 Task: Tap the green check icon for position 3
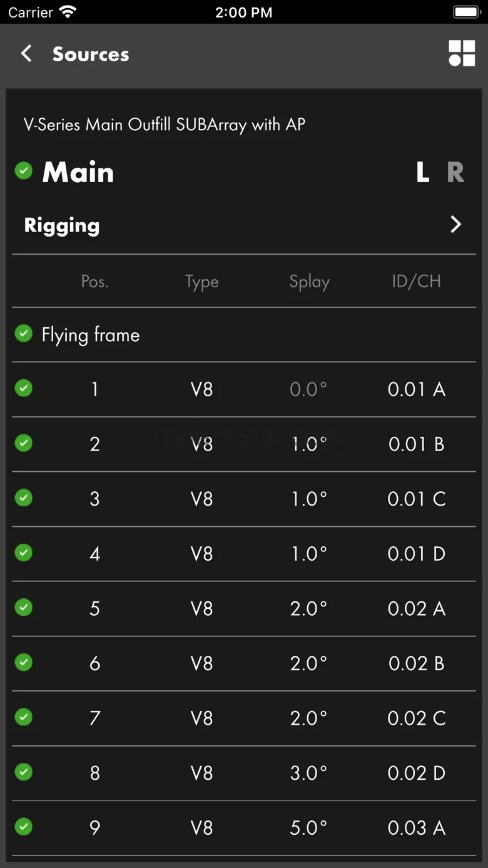[x=24, y=498]
